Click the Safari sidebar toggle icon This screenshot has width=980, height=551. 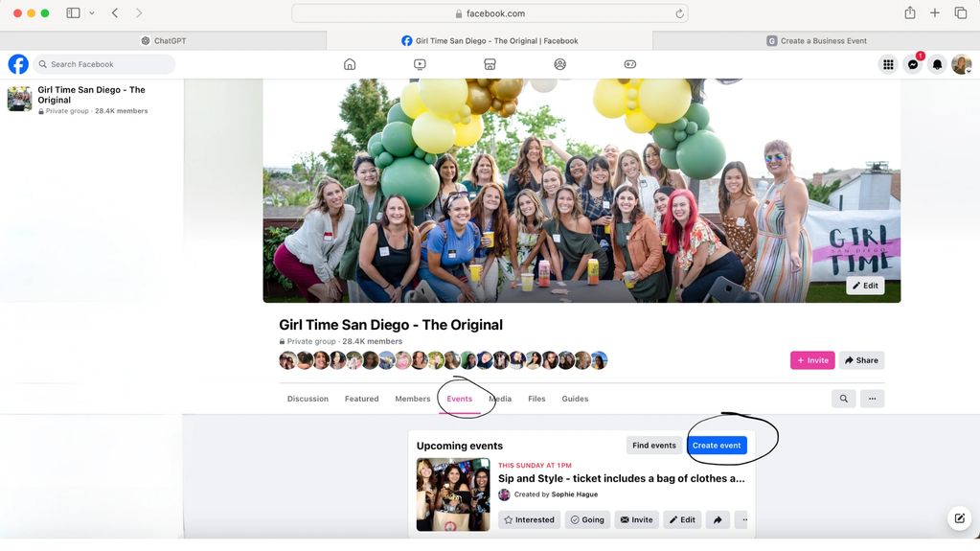coord(73,13)
